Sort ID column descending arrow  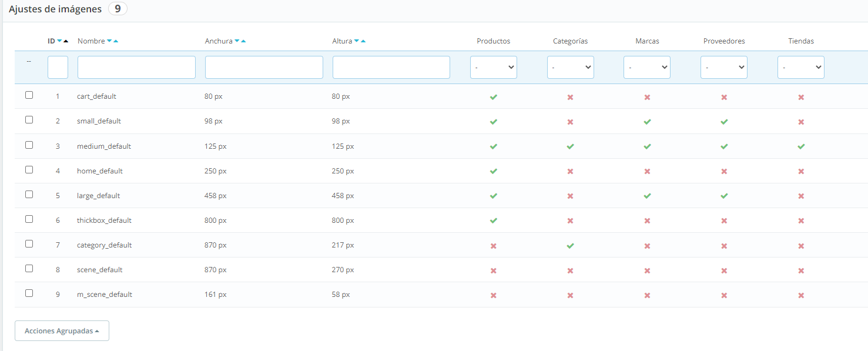pyautogui.click(x=60, y=41)
